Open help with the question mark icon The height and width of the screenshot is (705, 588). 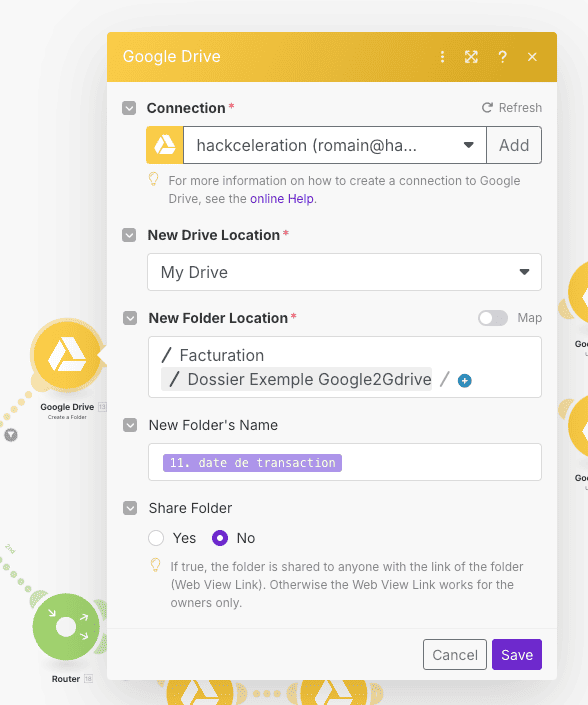[502, 57]
